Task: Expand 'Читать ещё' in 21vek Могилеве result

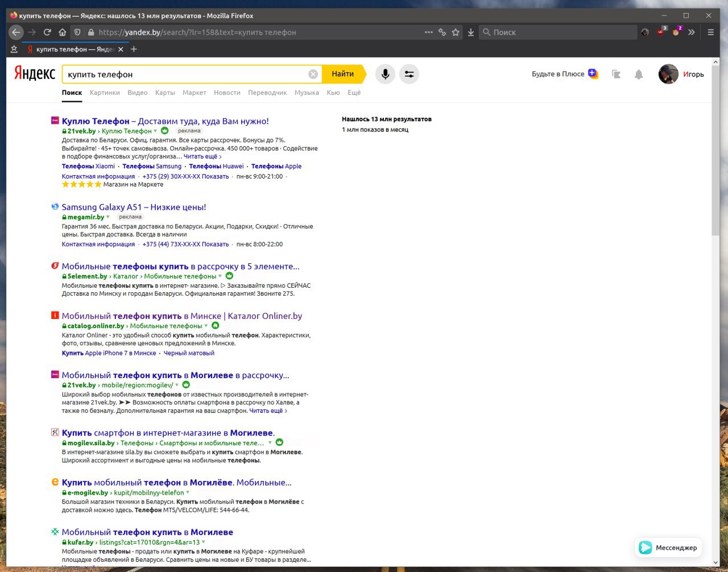Action: point(268,411)
